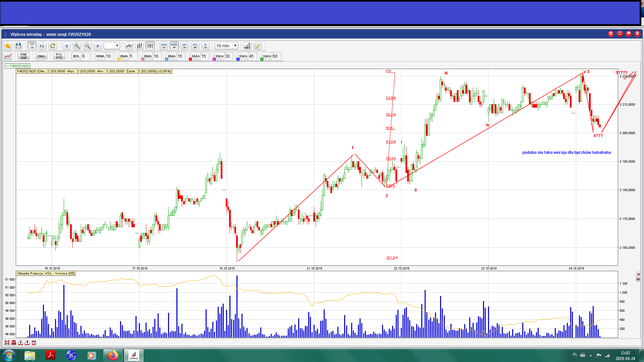
Task: Toggle the sound speaker button
Action: coord(42,46)
